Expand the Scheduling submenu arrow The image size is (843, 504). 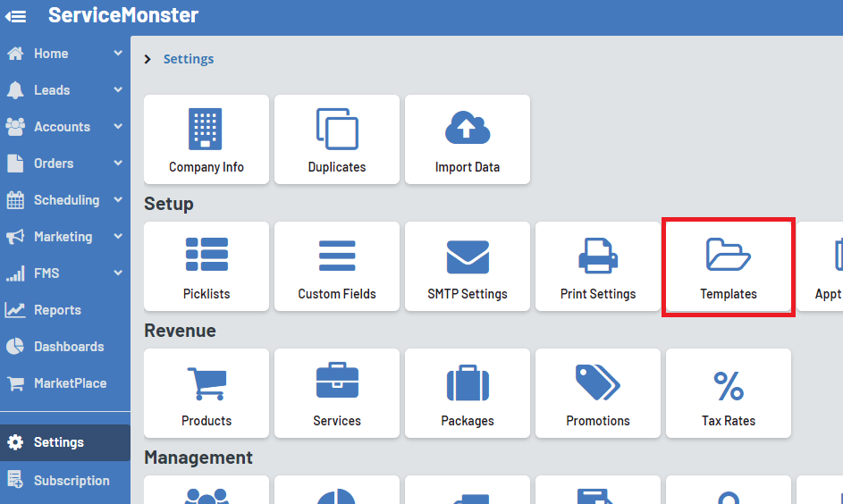tap(118, 200)
